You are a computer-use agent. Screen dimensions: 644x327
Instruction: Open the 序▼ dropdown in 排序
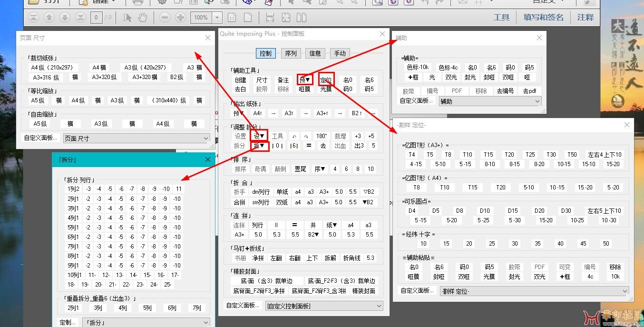(320, 169)
